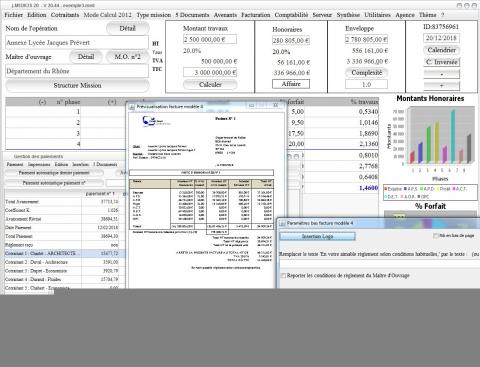
Task: Click Détail button beside Nom de l'opération
Action: [x=127, y=29]
